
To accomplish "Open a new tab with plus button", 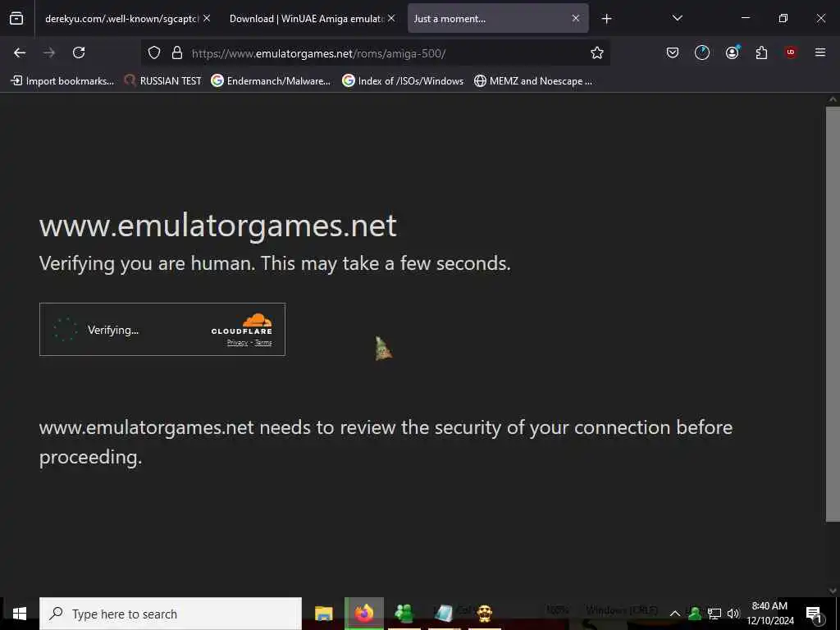I will 606,19.
